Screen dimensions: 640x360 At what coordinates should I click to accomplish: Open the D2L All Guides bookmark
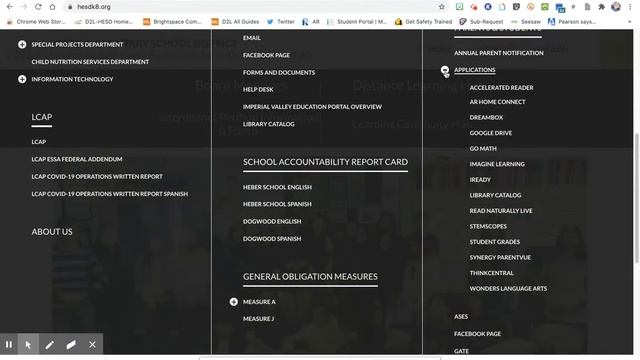pos(235,22)
